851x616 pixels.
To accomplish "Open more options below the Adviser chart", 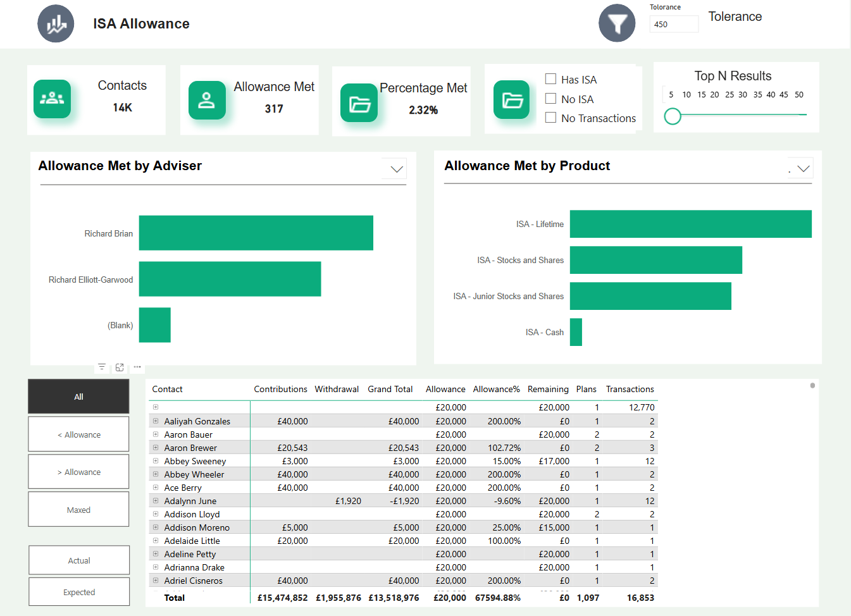I will (x=137, y=367).
